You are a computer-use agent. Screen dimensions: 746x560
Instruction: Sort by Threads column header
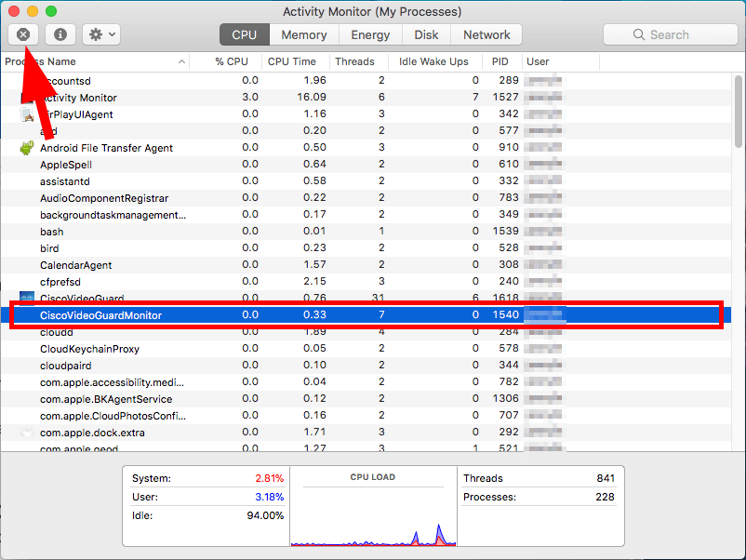pyautogui.click(x=355, y=61)
